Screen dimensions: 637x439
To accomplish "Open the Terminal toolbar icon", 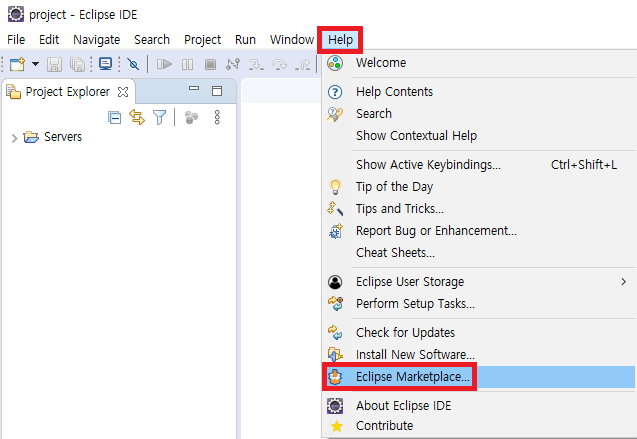I will coord(106,64).
